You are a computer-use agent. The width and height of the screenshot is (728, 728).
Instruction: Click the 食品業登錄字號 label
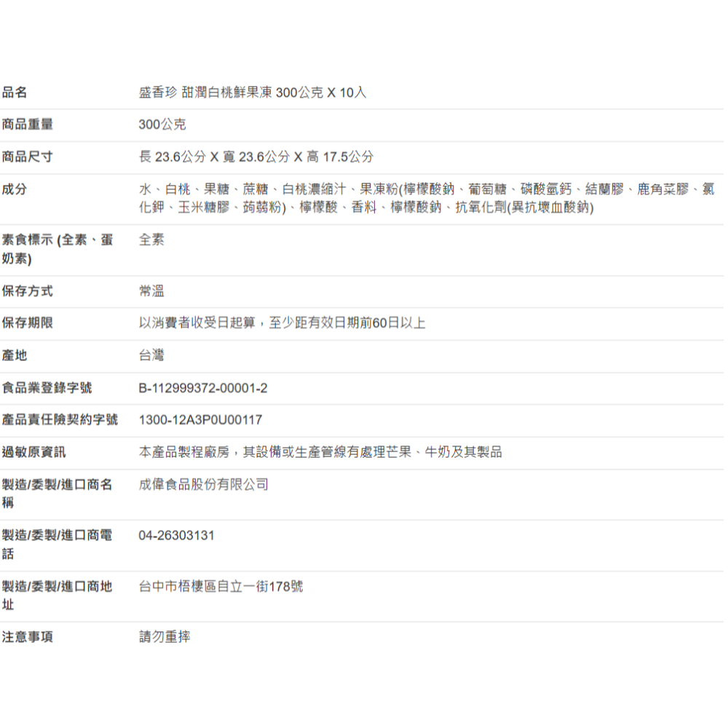[x=47, y=388]
